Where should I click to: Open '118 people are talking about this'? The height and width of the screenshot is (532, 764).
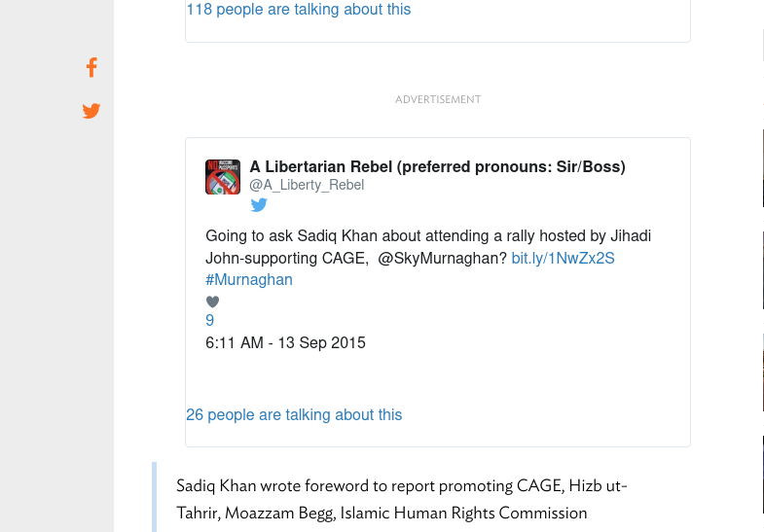point(299,10)
